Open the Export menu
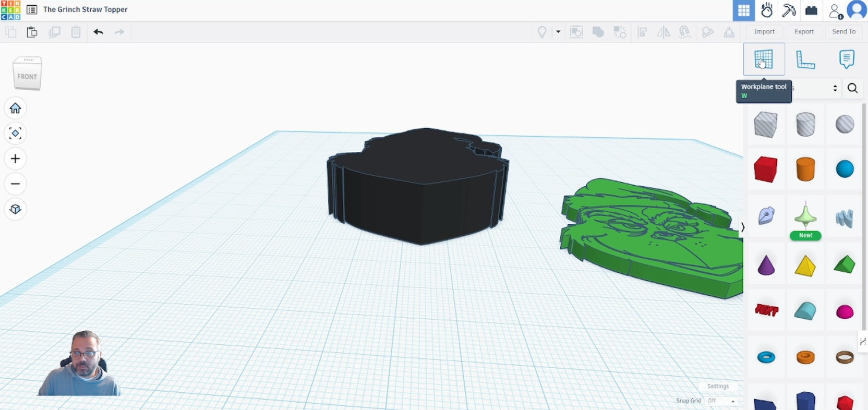Image resolution: width=868 pixels, height=410 pixels. pyautogui.click(x=804, y=32)
